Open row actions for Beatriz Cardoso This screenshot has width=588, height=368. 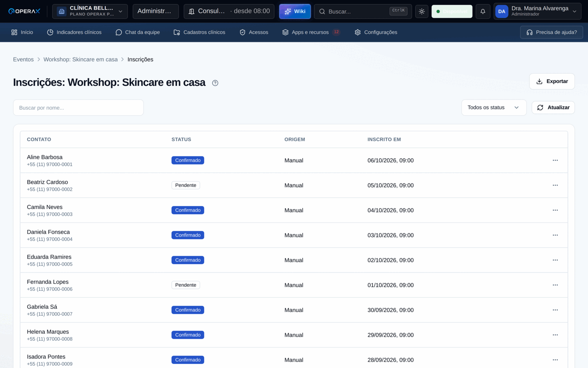tap(555, 185)
